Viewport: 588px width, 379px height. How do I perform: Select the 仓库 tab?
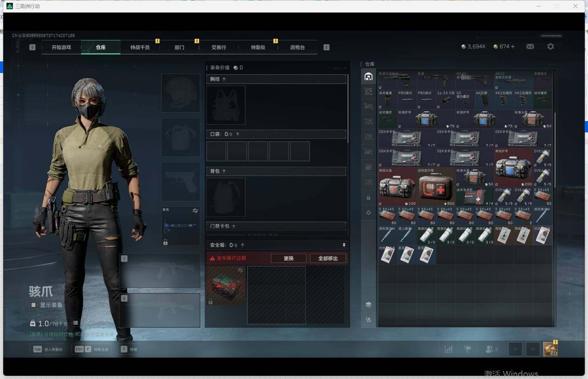pyautogui.click(x=101, y=47)
